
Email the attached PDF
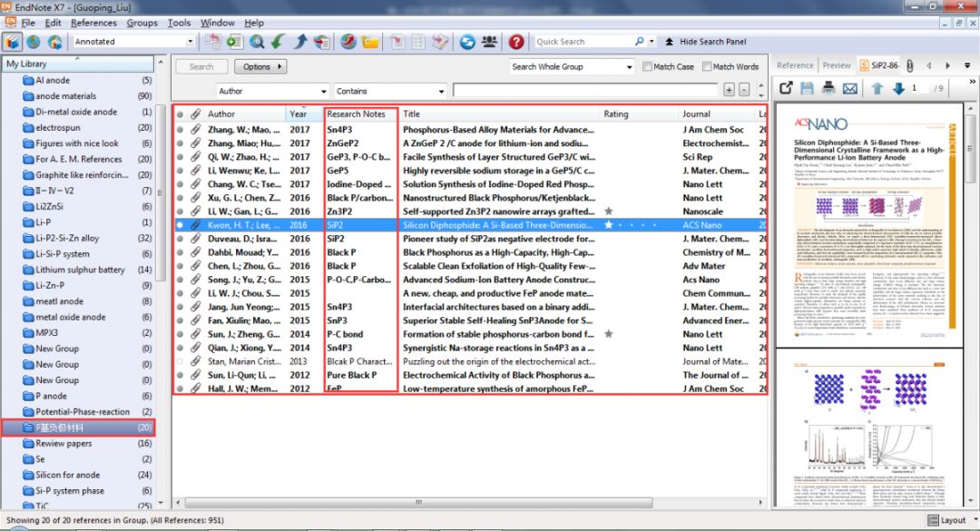849,87
